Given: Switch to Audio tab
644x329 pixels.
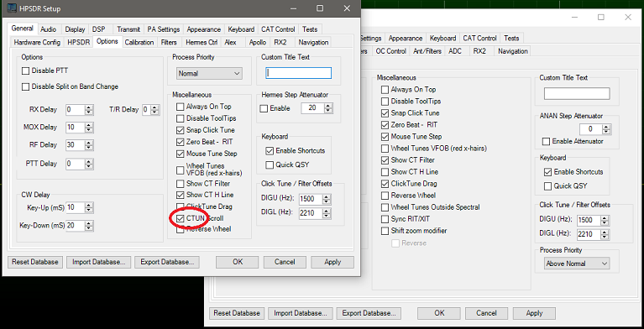Looking at the screenshot, I should pos(49,29).
